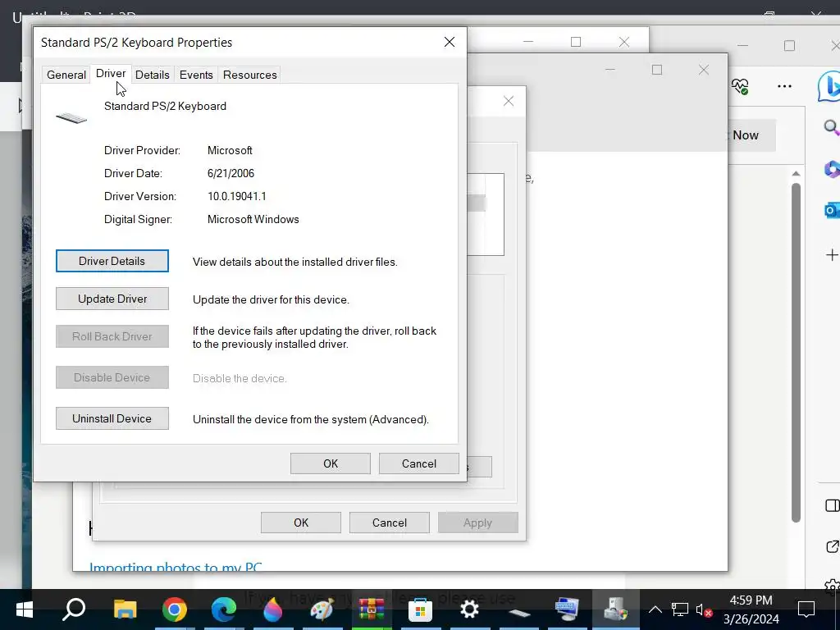Open WinRAR from the taskbar
Image resolution: width=840 pixels, height=630 pixels.
372,609
